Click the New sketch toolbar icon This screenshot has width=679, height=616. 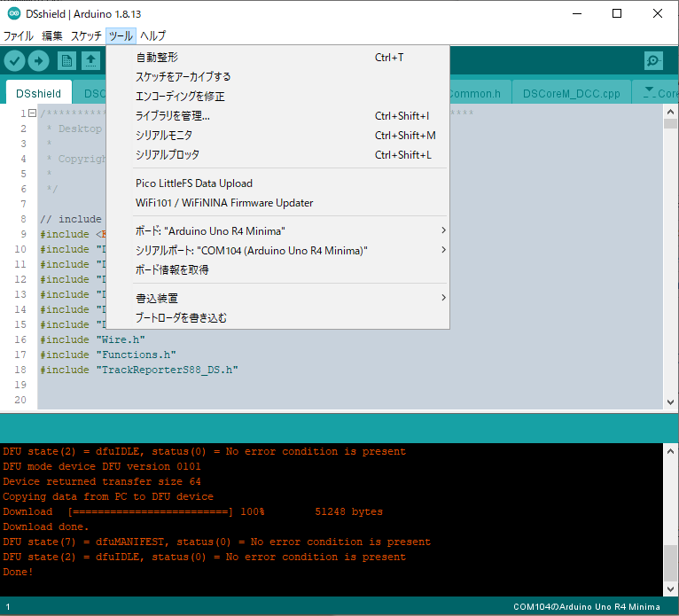click(66, 60)
